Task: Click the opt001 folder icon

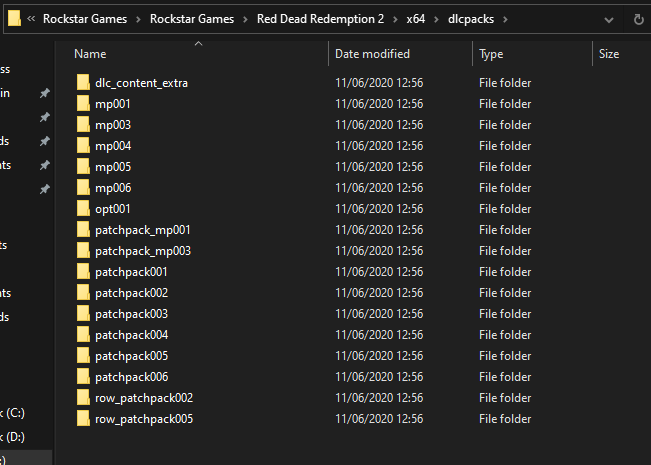Action: pyautogui.click(x=83, y=208)
